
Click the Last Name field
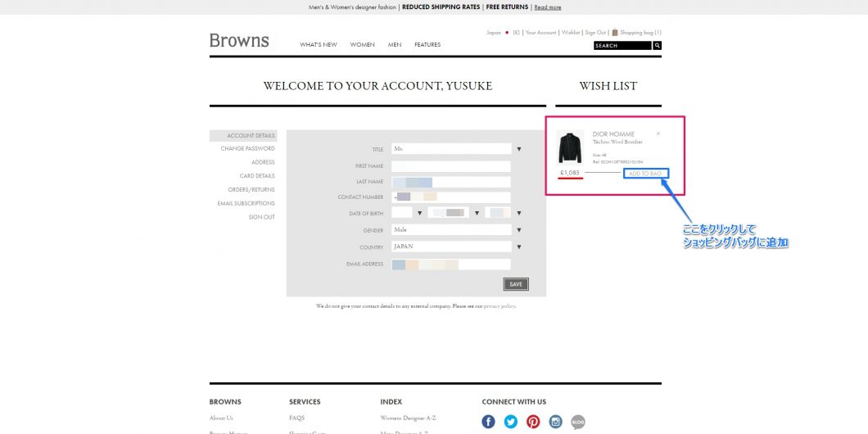(450, 182)
